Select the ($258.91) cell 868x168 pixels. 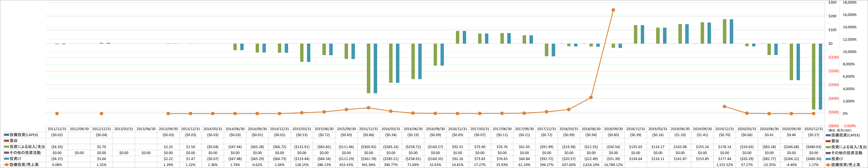(413, 159)
